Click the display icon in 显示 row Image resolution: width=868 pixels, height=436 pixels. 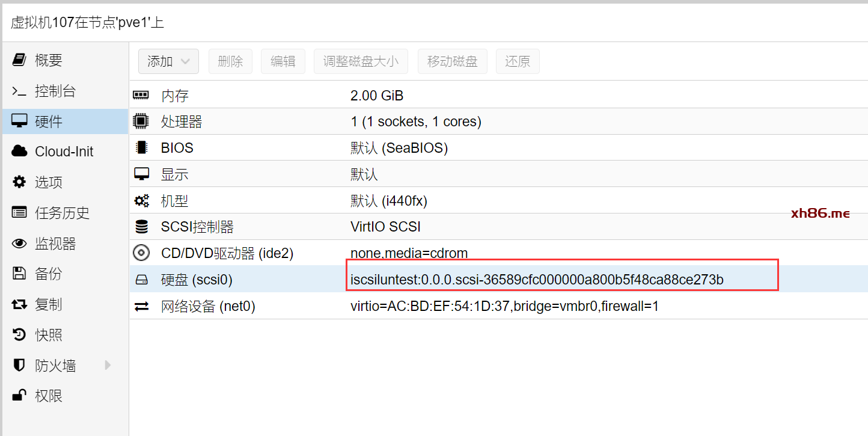click(x=141, y=174)
